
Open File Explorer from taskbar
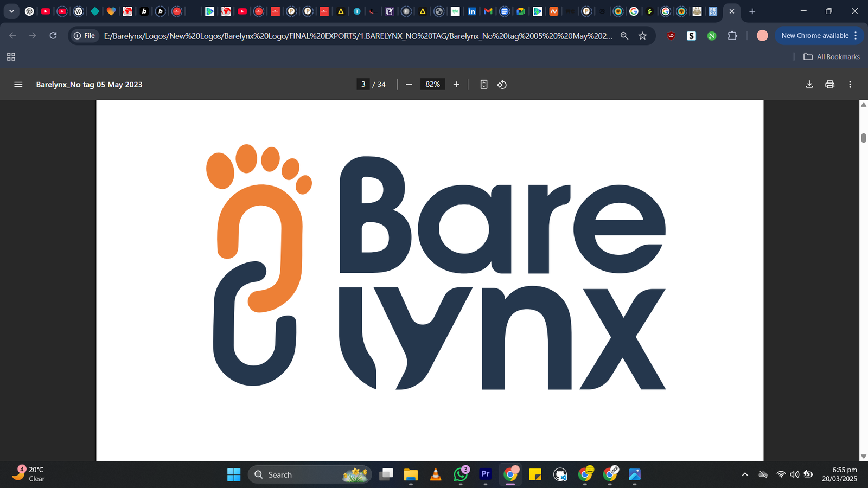(411, 474)
